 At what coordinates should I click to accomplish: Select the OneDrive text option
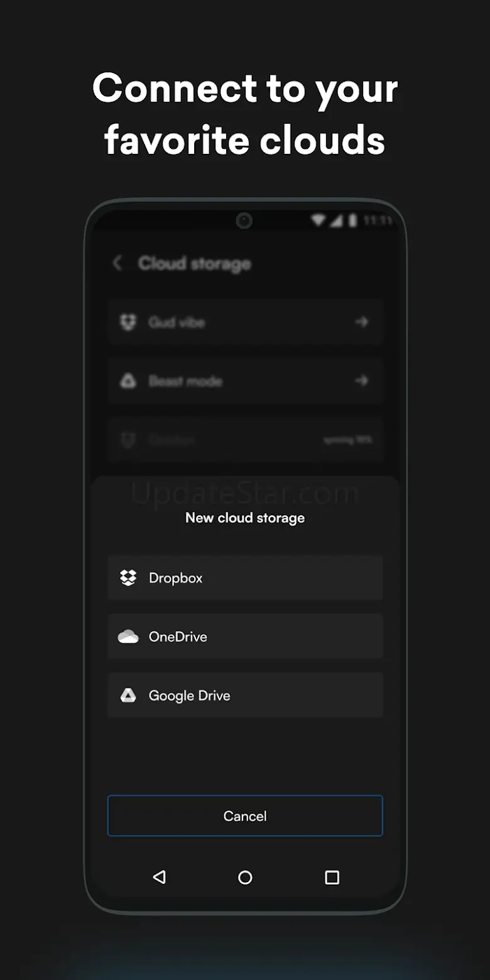click(178, 637)
